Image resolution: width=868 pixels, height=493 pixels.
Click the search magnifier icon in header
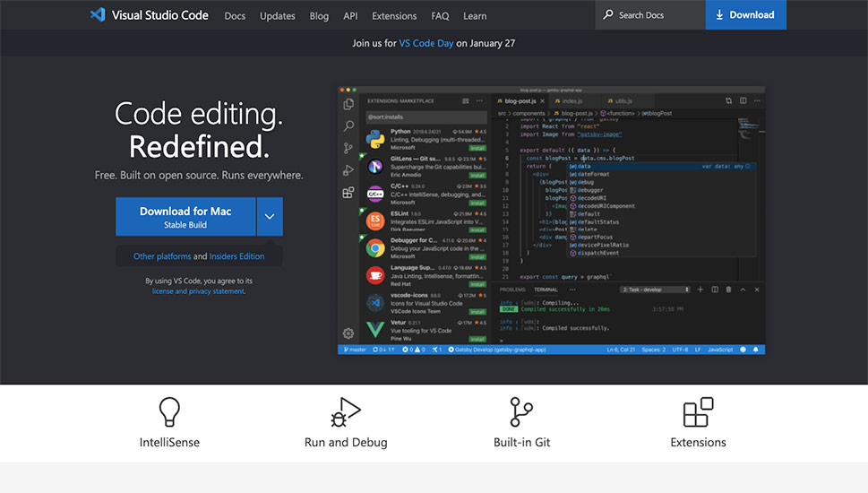coord(608,14)
